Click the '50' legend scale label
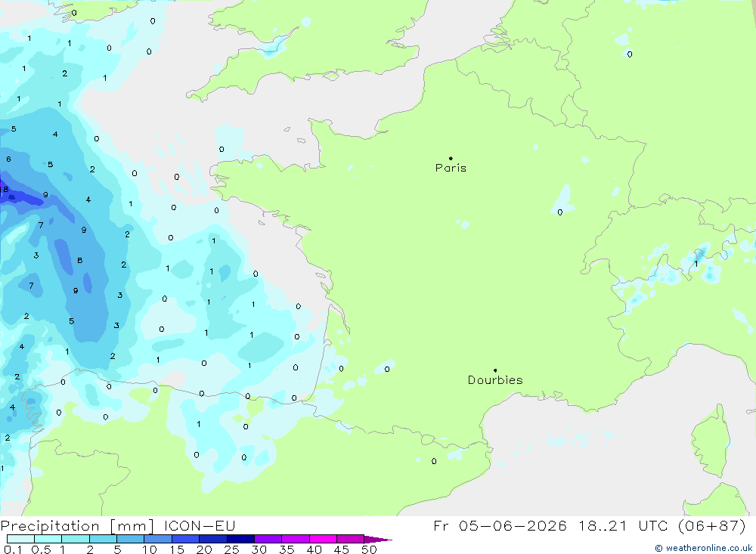This screenshot has height=554, width=756. (369, 549)
